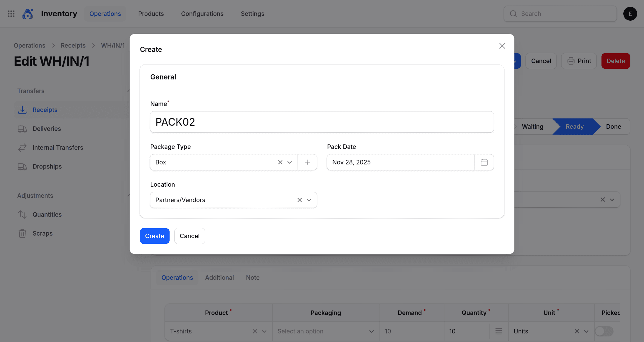This screenshot has width=644, height=342.
Task: Collapse the Transfers section
Action: (x=129, y=91)
